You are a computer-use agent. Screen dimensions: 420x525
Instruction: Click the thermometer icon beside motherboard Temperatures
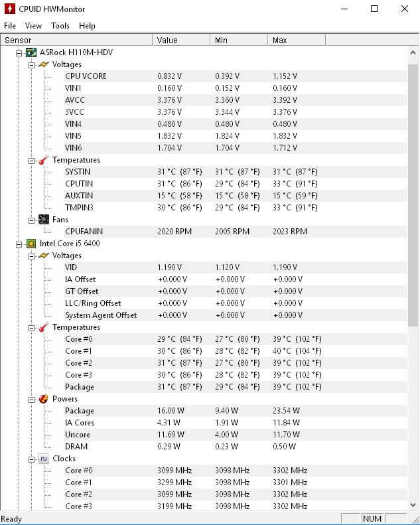44,160
